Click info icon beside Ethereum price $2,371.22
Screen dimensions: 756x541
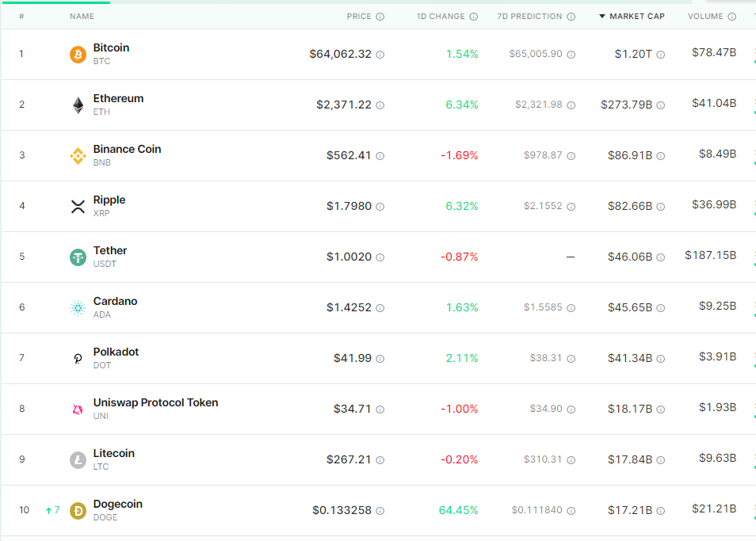[x=380, y=105]
